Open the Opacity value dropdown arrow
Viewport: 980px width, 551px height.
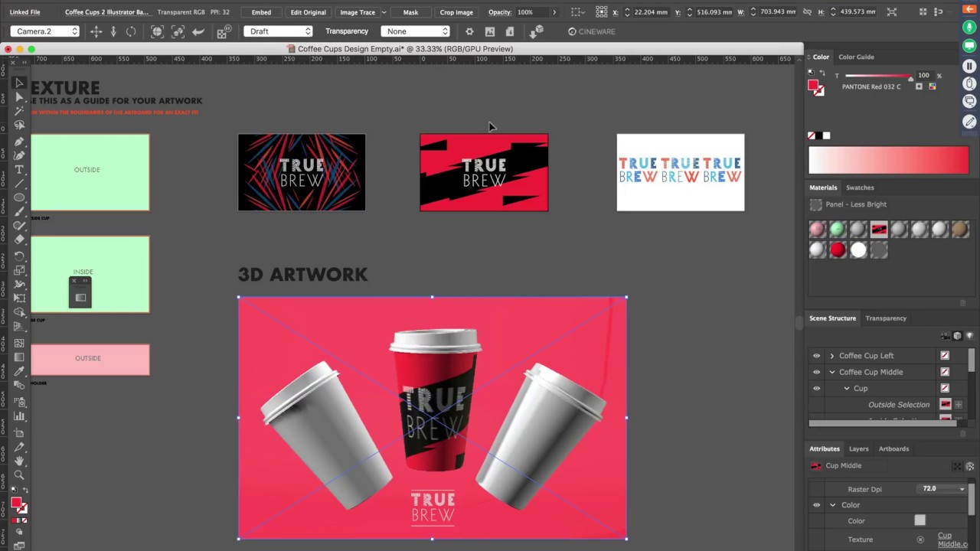[x=554, y=12]
